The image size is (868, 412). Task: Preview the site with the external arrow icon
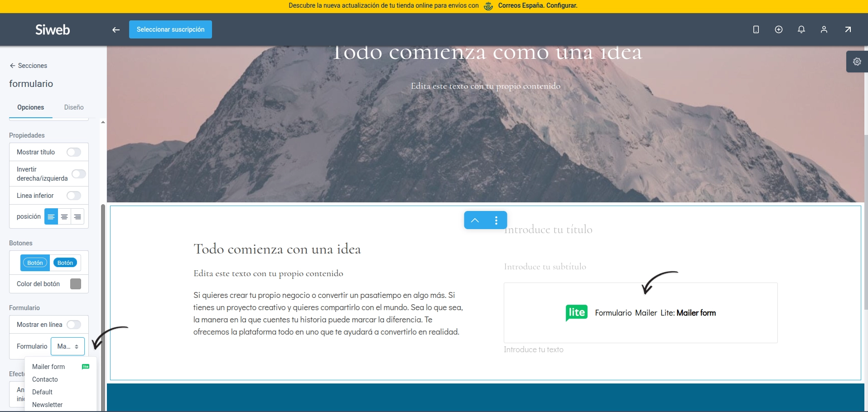[848, 29]
